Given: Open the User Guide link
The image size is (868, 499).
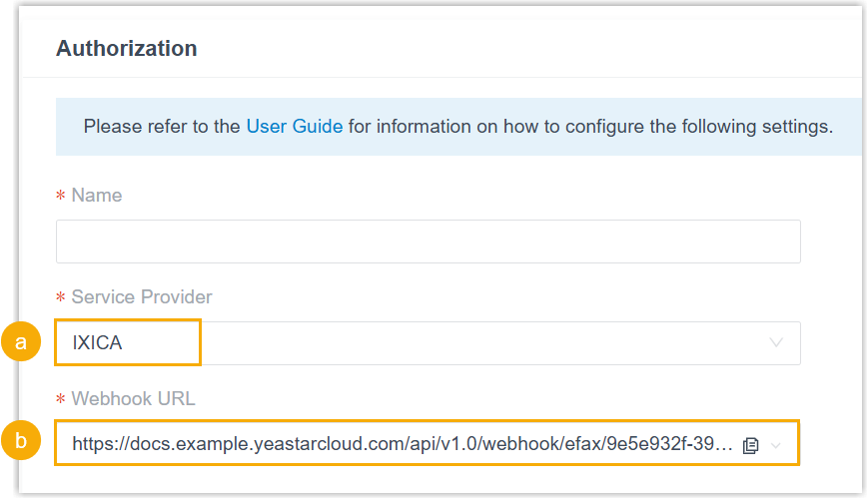Looking at the screenshot, I should (x=294, y=127).
